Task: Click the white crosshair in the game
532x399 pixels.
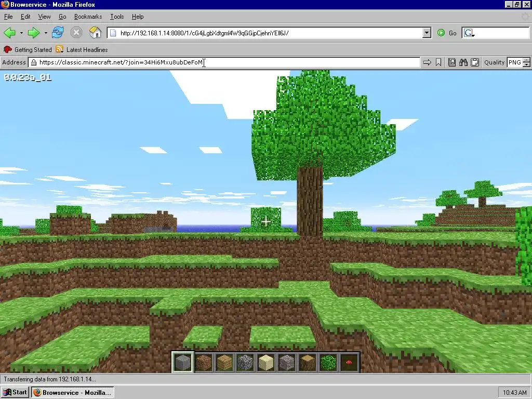Action: click(266, 221)
